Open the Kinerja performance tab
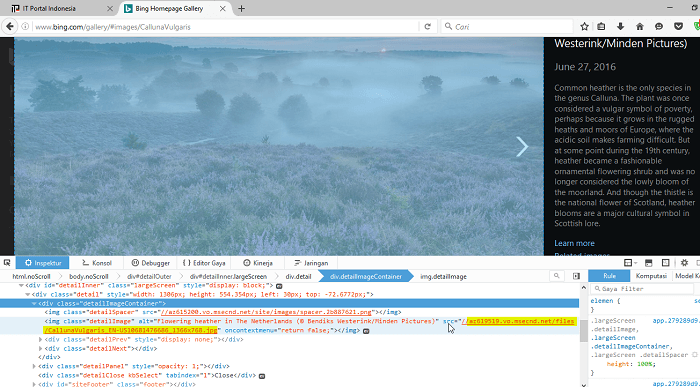Image resolution: width=700 pixels, height=387 pixels. click(258, 263)
